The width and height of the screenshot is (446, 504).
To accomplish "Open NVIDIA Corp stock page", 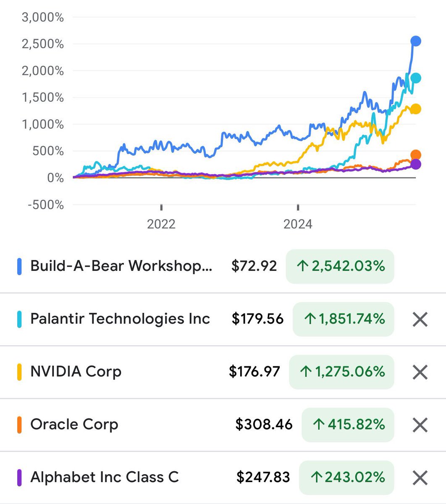I will click(76, 372).
